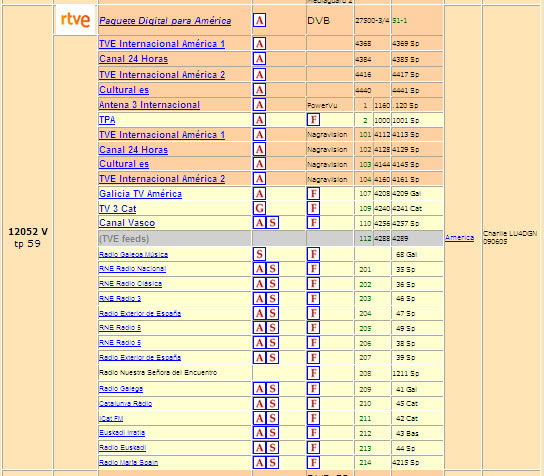Click the A icon in Antena 3 Internacional row

tap(259, 105)
